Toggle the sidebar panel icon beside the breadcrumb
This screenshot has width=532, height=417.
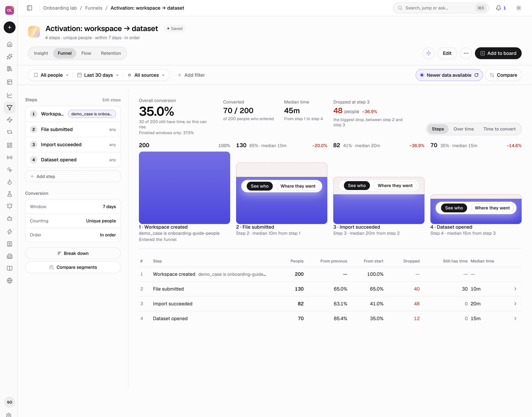30,8
